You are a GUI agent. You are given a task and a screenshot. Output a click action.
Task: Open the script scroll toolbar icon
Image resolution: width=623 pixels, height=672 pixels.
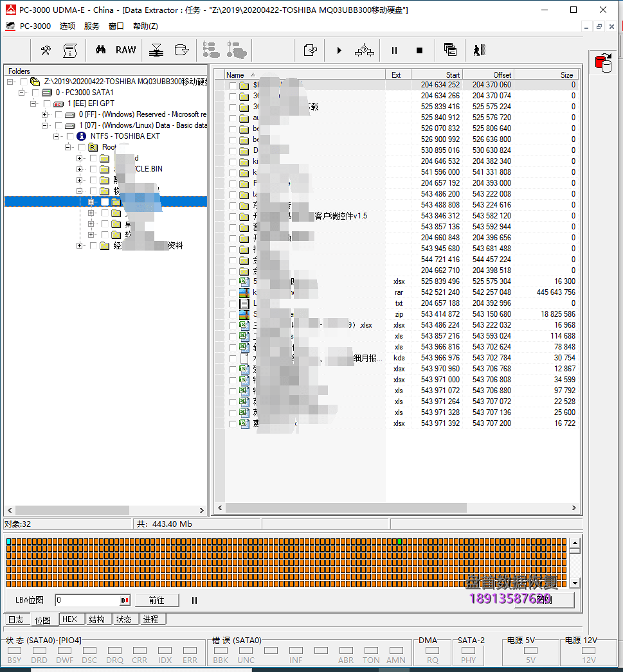click(x=70, y=51)
